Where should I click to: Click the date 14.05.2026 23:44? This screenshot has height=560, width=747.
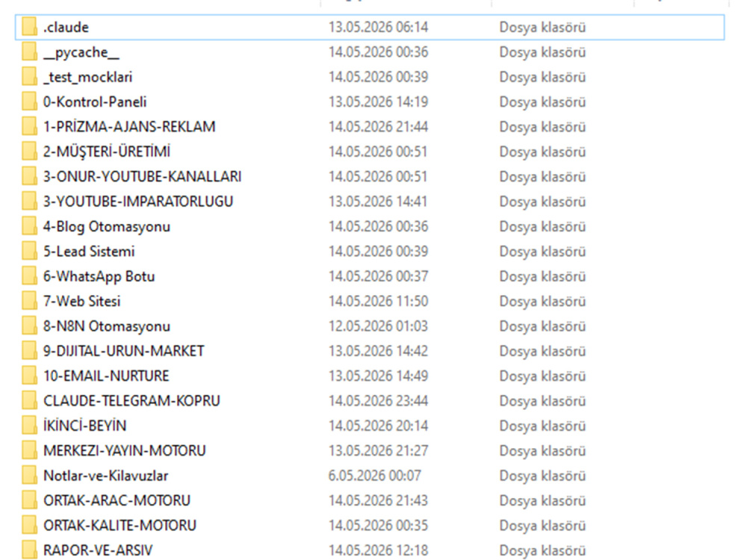378,401
